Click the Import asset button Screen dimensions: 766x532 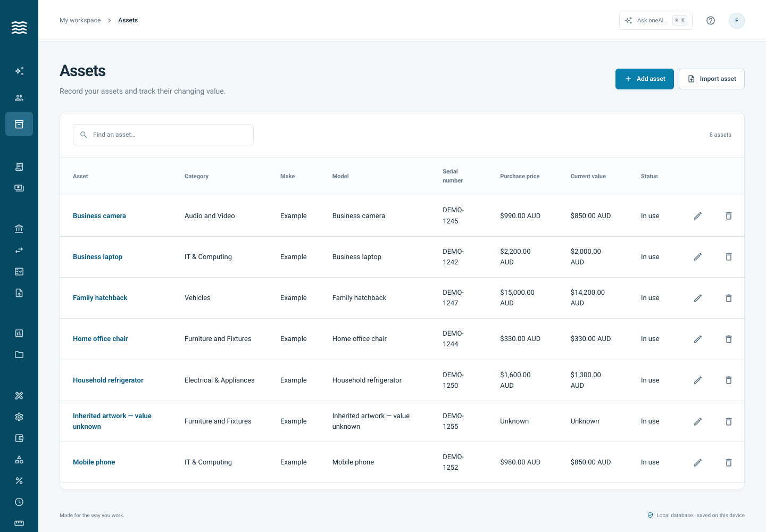pos(712,79)
